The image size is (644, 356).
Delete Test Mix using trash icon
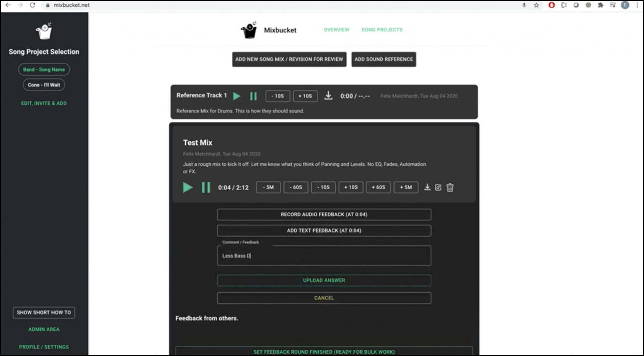(450, 187)
